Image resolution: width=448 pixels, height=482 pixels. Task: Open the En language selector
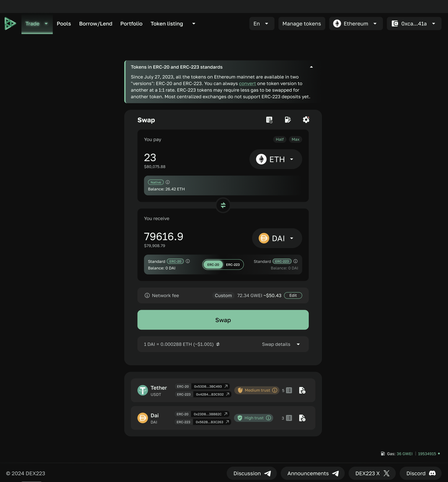point(262,24)
